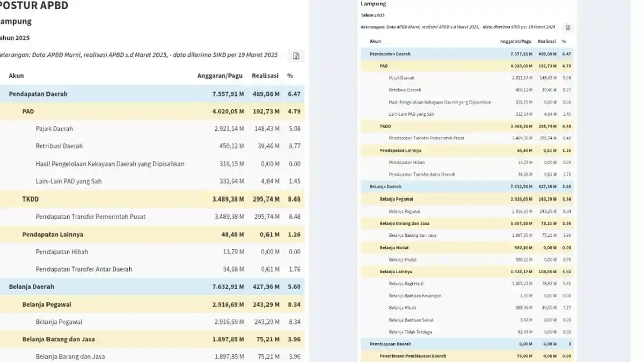
Task: Click 'Belanja Hibah' row in the small panel
Action: (466, 308)
